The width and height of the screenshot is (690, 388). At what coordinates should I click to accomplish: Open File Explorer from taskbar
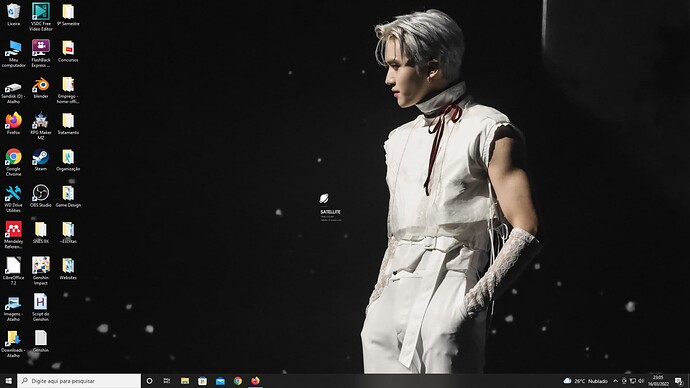[x=185, y=381]
